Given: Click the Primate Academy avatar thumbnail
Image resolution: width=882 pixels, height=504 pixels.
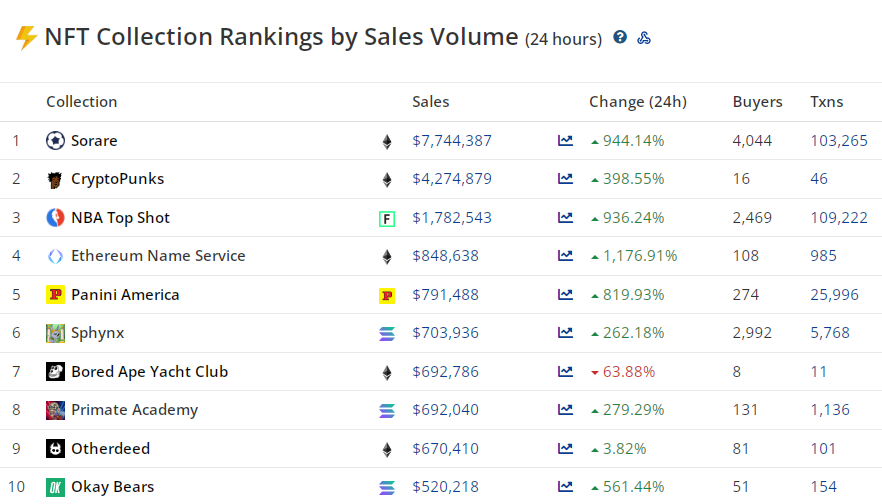Looking at the screenshot, I should [56, 410].
